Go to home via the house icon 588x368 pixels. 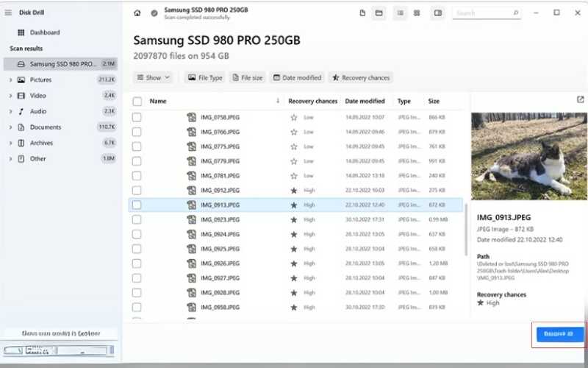[x=137, y=13]
